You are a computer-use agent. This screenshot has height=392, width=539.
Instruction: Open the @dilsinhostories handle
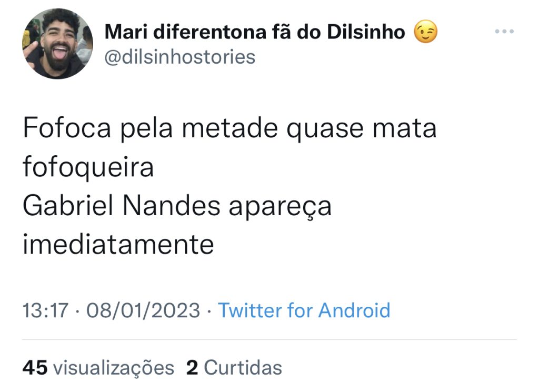(x=180, y=57)
